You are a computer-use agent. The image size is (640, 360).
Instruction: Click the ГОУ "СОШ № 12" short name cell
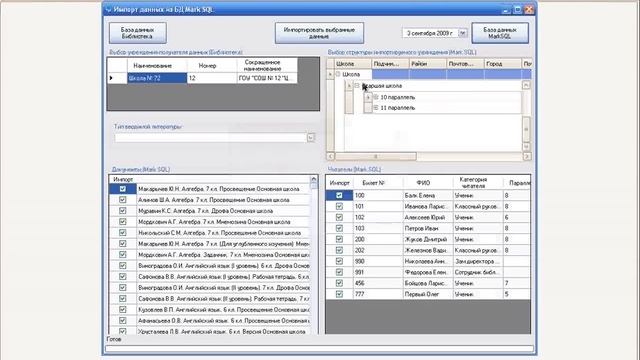[x=267, y=78]
